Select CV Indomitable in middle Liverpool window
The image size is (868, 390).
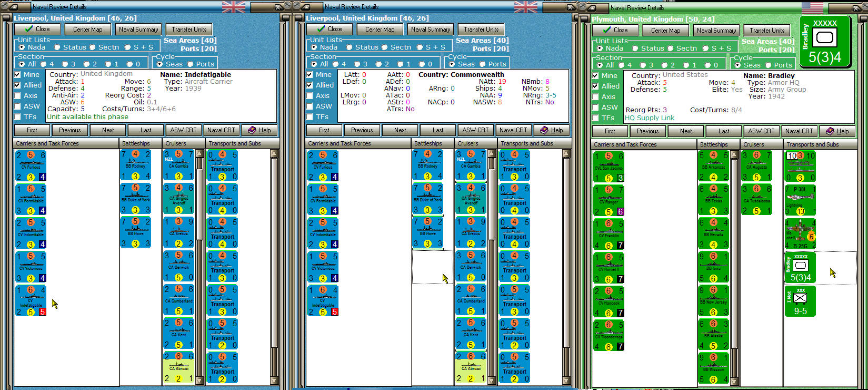coord(323,233)
